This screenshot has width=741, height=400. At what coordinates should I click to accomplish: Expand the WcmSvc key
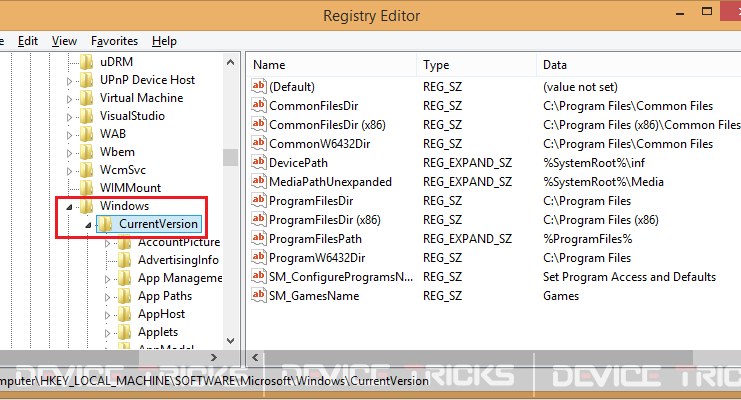point(69,171)
